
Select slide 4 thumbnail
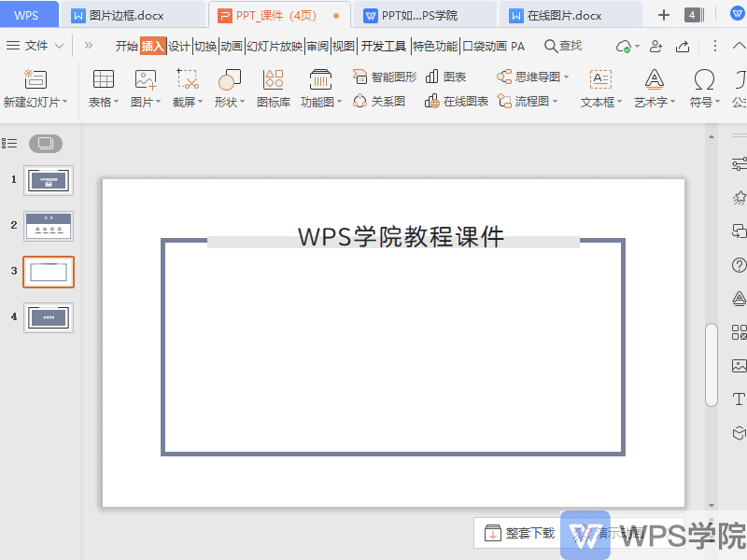(49, 317)
